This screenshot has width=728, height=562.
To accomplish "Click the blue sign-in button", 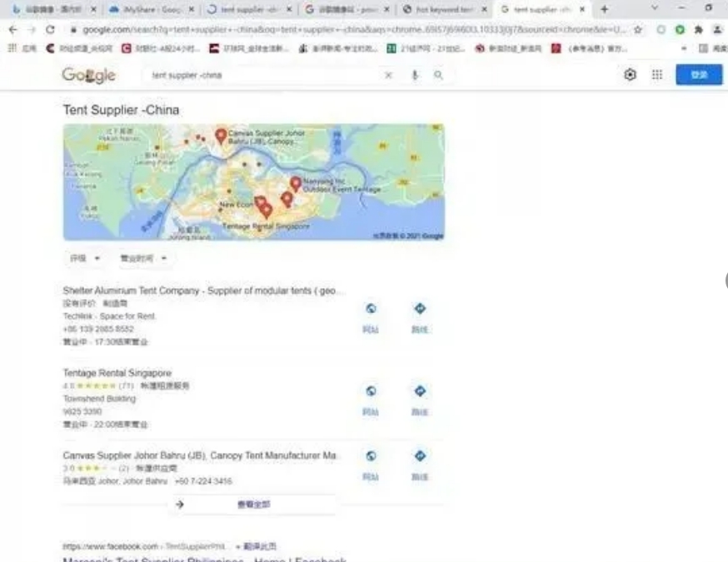I will [x=699, y=75].
